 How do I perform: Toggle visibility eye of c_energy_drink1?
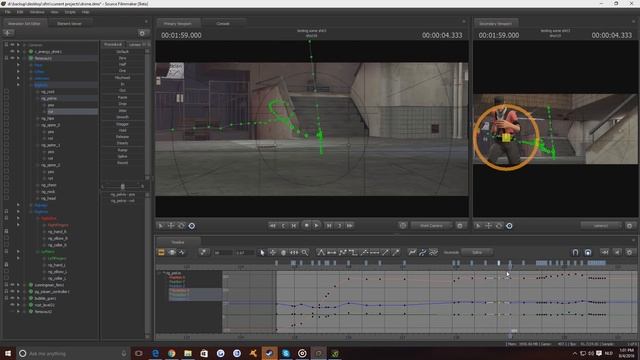click(x=12, y=51)
